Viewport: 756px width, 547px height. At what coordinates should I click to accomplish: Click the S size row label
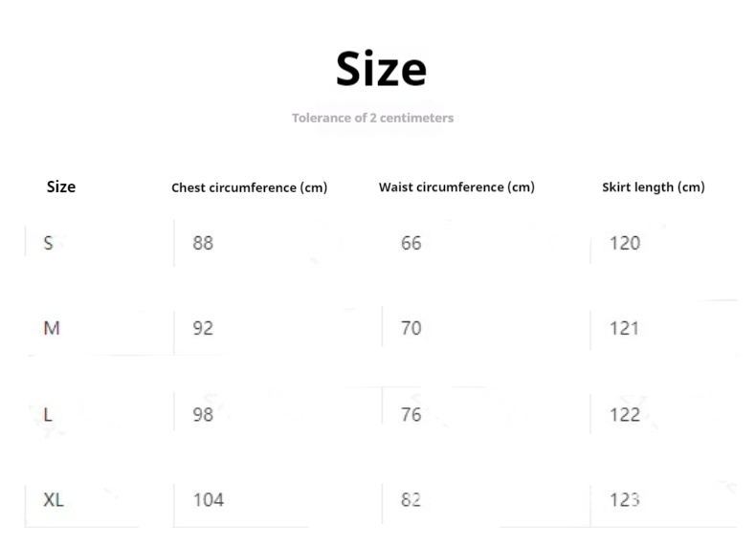click(x=48, y=243)
